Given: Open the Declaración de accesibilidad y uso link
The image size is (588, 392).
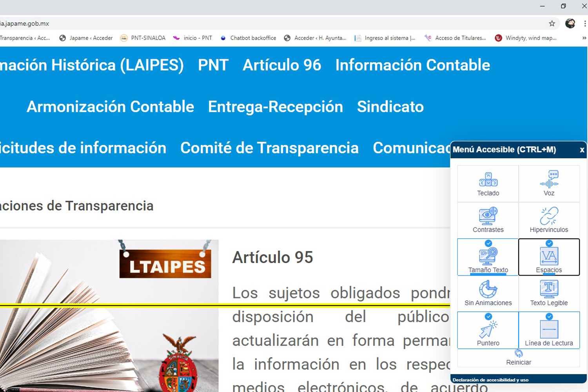Looking at the screenshot, I should click(490, 380).
